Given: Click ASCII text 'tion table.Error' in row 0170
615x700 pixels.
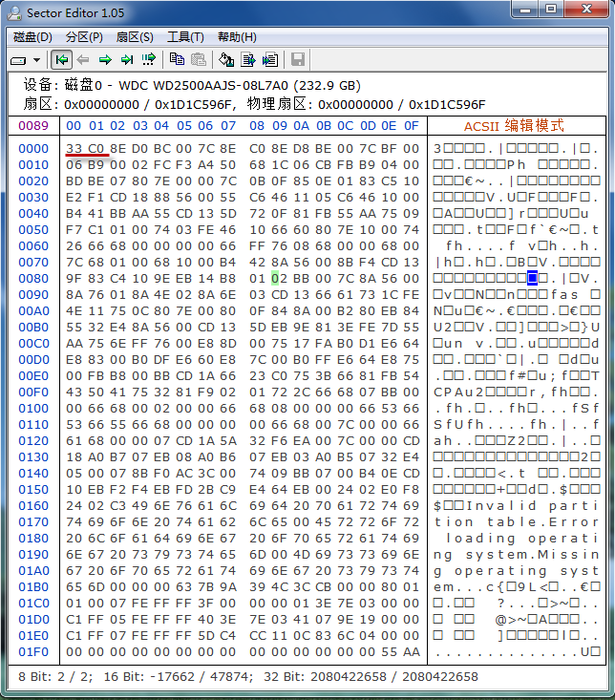Looking at the screenshot, I should [x=517, y=522].
